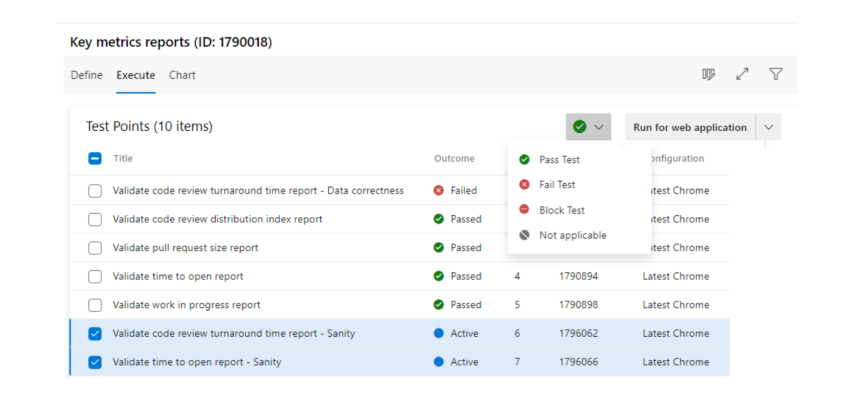Choose Pass Test from the menu
854x398 pixels.
click(580, 160)
